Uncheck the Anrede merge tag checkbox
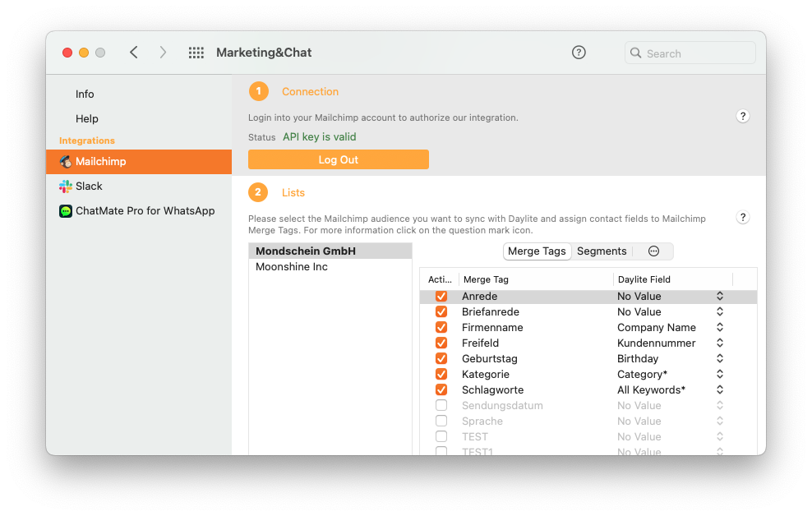The width and height of the screenshot is (812, 516). (441, 296)
